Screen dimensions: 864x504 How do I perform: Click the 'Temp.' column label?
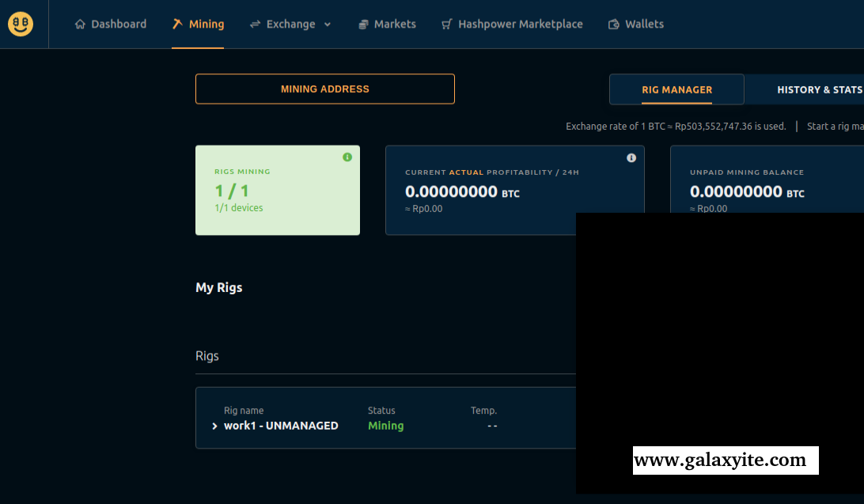483,411
